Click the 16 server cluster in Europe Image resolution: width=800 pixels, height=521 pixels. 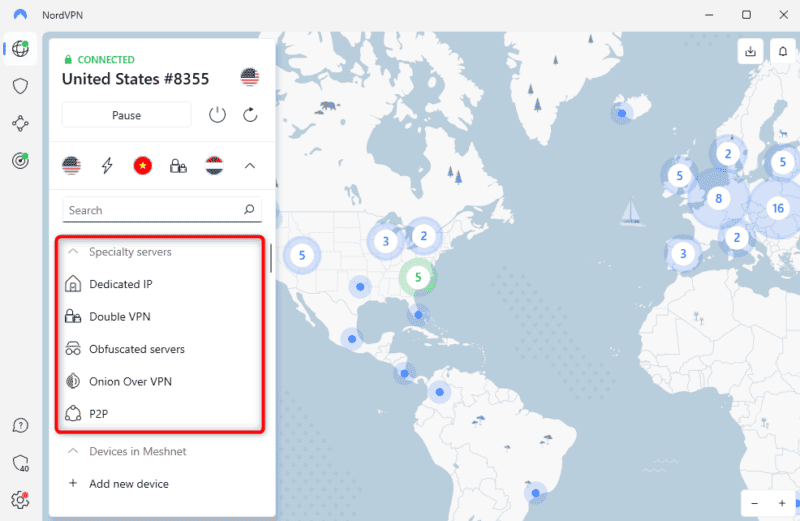click(x=778, y=208)
